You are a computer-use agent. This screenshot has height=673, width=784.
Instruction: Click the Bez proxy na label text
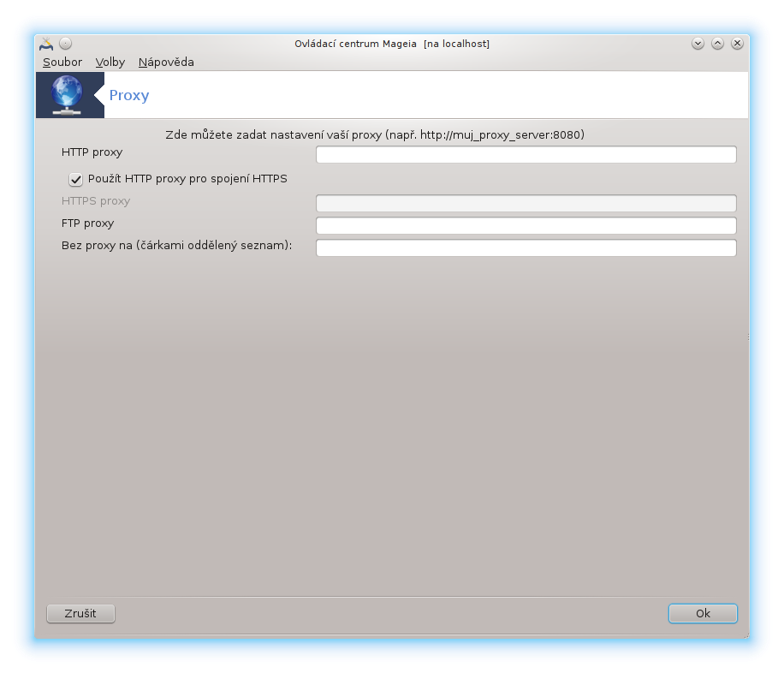tap(176, 245)
